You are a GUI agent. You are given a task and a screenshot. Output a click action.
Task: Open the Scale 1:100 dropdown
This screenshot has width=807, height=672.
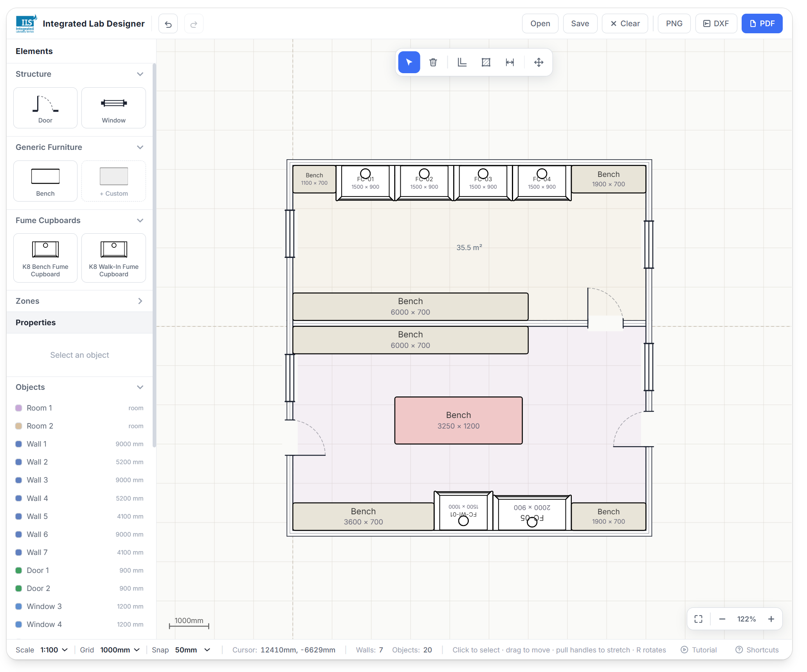coord(54,650)
